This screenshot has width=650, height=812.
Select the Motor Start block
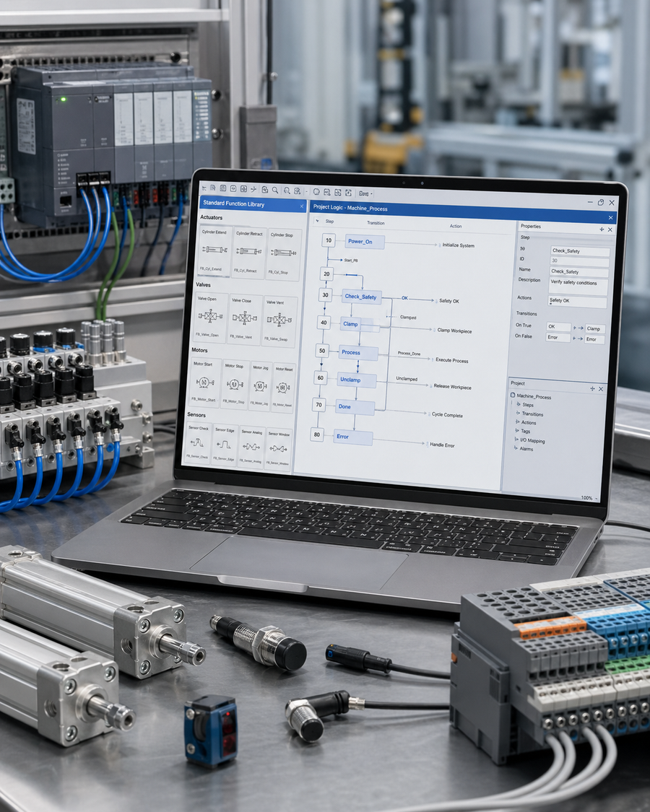point(205,383)
